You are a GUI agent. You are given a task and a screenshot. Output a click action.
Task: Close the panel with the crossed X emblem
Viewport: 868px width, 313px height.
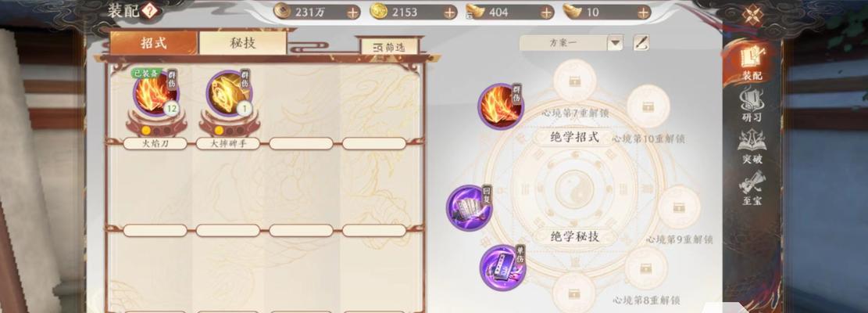(752, 14)
